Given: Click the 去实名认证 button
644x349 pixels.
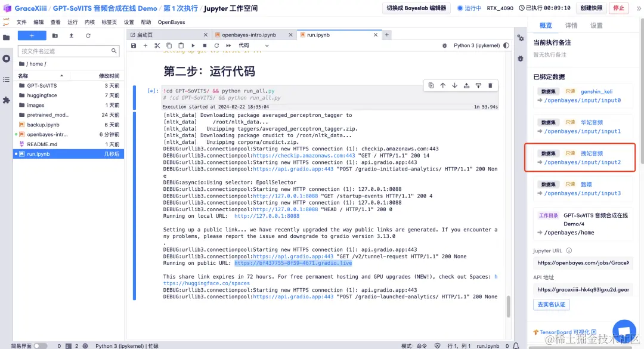Looking at the screenshot, I should tap(551, 305).
